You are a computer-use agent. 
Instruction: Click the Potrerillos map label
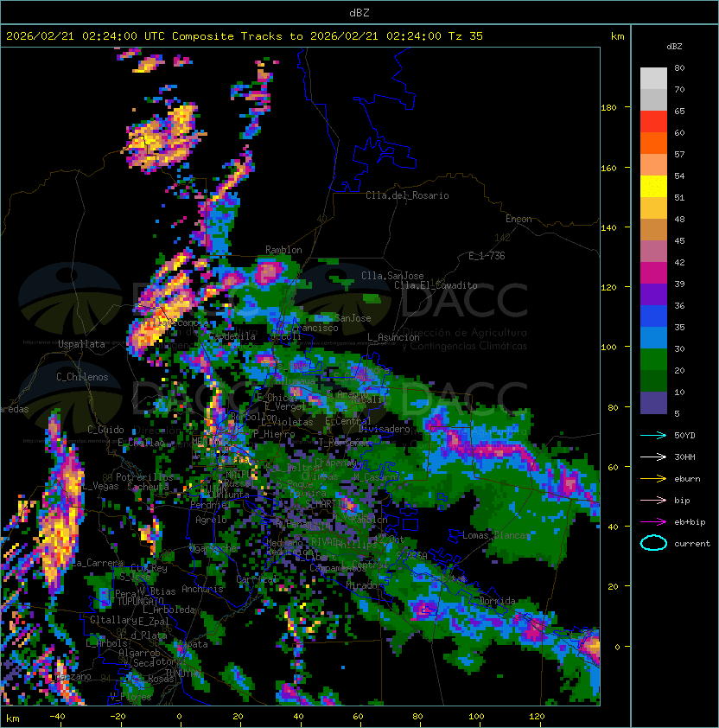tap(144, 477)
